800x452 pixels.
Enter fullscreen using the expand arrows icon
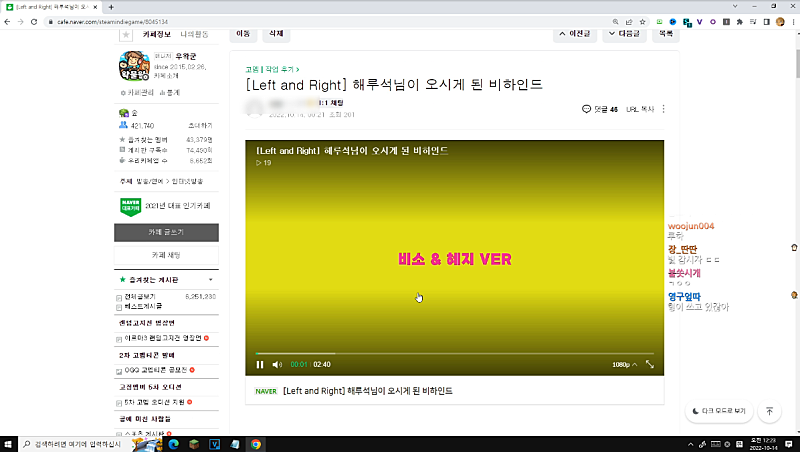point(649,364)
